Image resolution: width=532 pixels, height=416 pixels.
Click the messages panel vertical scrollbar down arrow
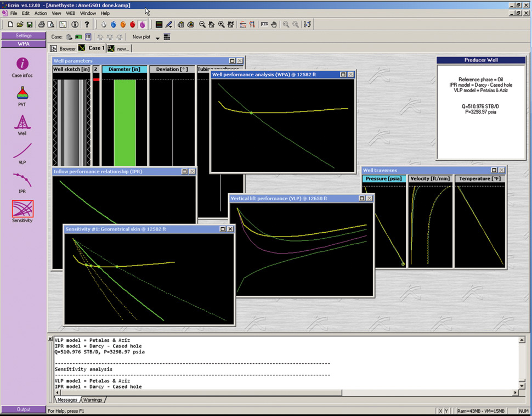522,386
